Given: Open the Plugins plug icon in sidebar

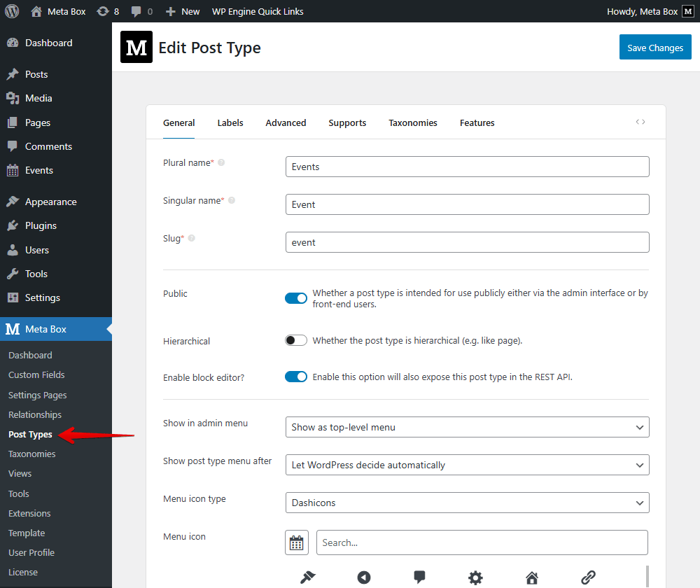Looking at the screenshot, I should tap(13, 225).
